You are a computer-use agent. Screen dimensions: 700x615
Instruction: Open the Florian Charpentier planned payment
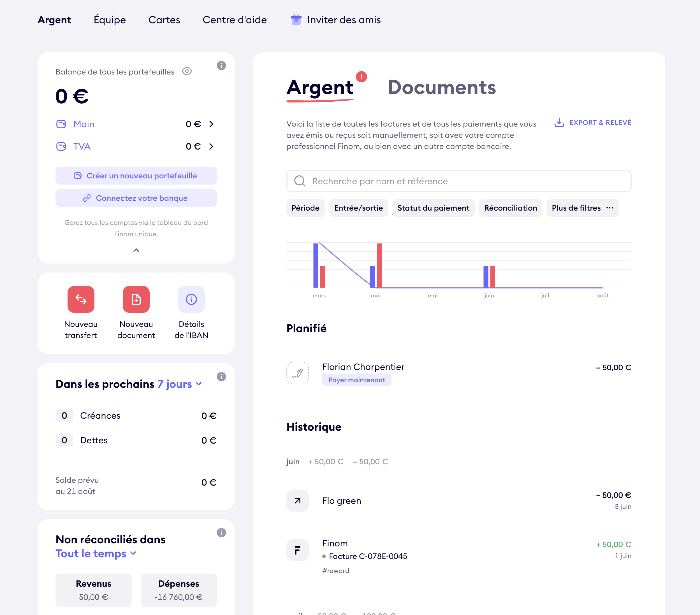click(x=458, y=373)
